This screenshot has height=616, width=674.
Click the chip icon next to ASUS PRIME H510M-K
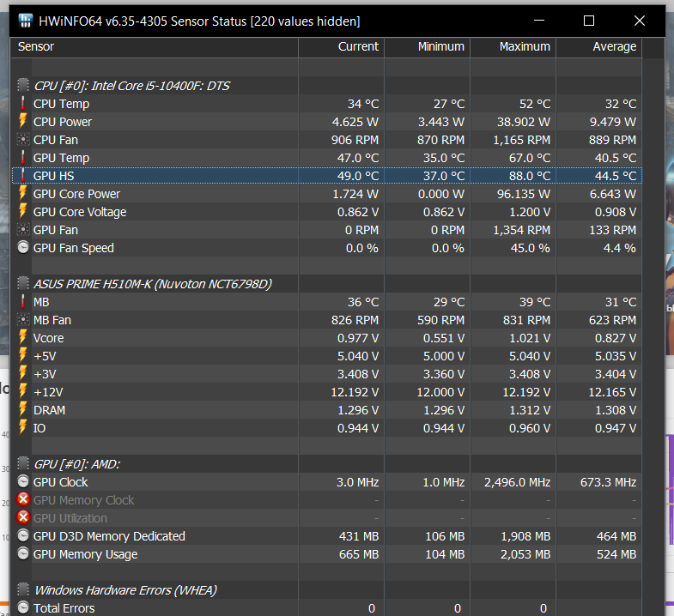(23, 284)
